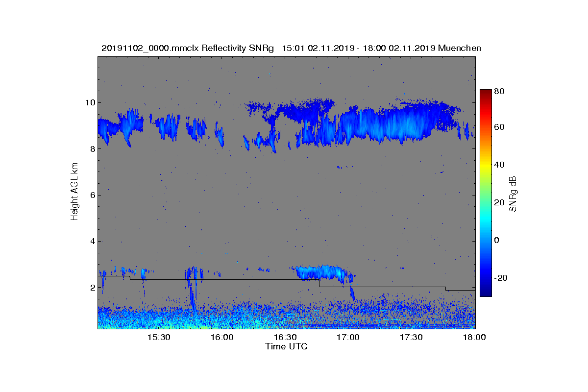Click the -20 colorbar tick value
The height and width of the screenshot is (392, 588).
(x=501, y=278)
